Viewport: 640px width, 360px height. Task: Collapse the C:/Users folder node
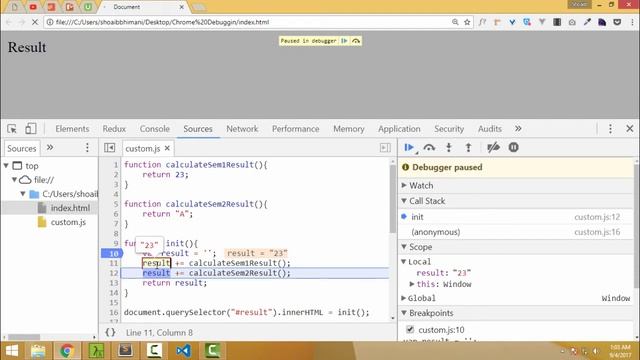(x=23, y=194)
